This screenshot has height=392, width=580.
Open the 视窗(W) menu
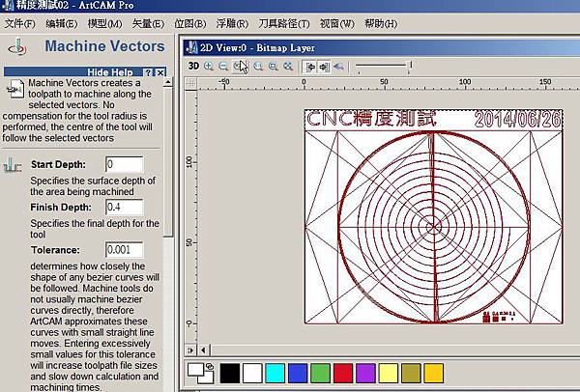coord(337,23)
